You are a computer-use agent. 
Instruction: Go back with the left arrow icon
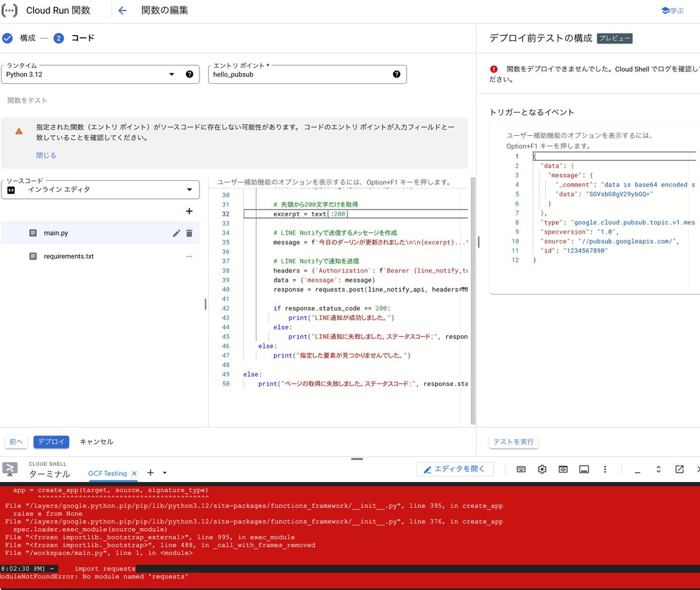point(123,10)
